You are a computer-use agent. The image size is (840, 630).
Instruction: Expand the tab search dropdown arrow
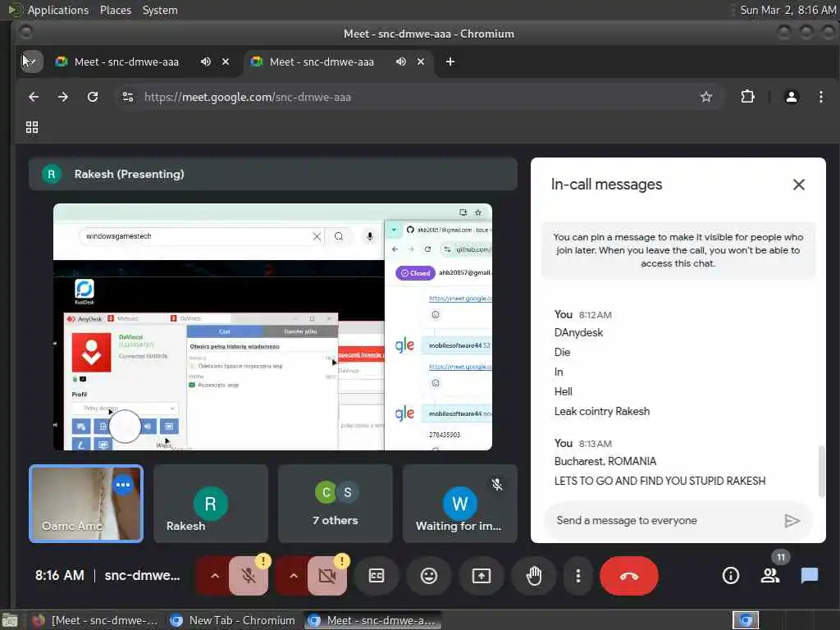pos(32,62)
